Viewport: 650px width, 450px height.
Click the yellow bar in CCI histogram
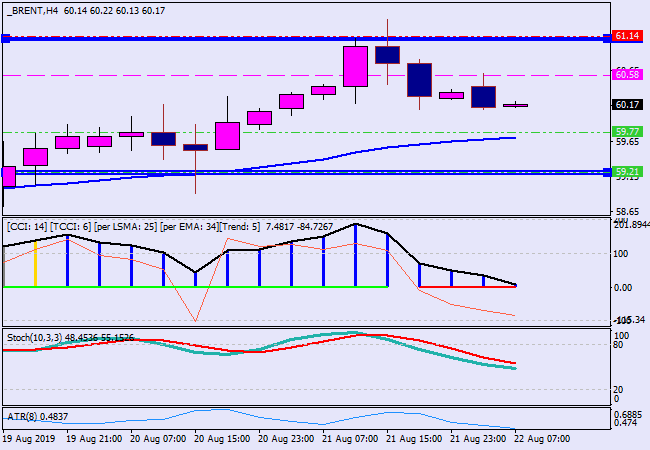[35, 264]
